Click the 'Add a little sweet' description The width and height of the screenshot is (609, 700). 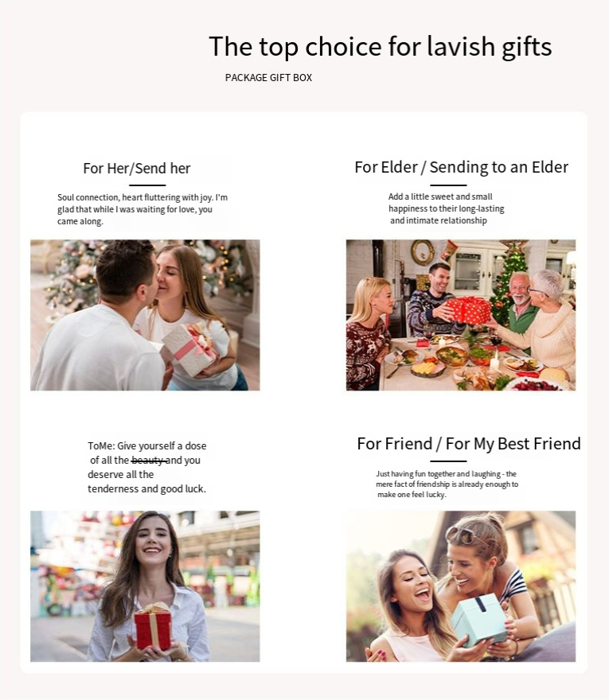click(x=447, y=208)
